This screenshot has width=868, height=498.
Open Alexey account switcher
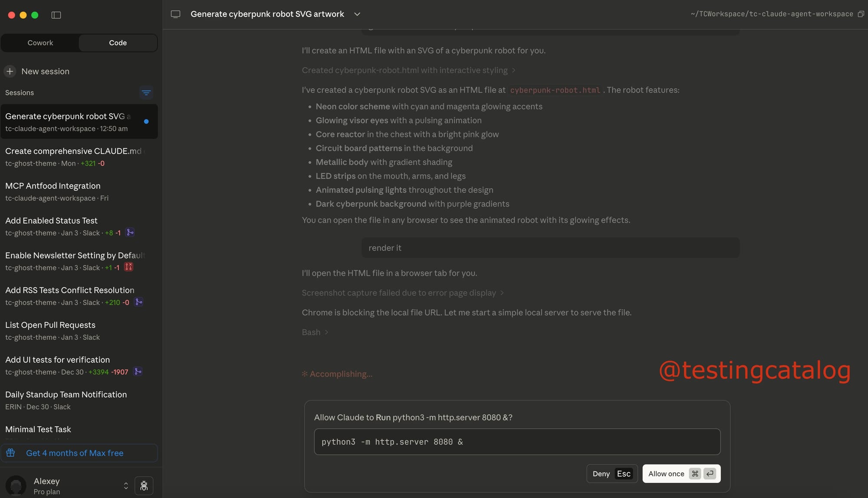pyautogui.click(x=125, y=485)
